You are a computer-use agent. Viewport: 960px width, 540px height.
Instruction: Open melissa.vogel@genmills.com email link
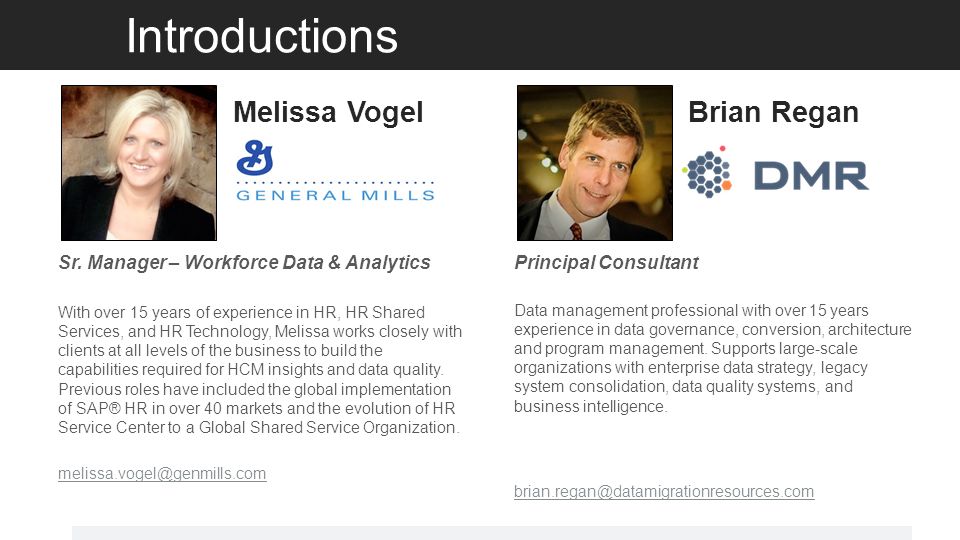click(162, 473)
